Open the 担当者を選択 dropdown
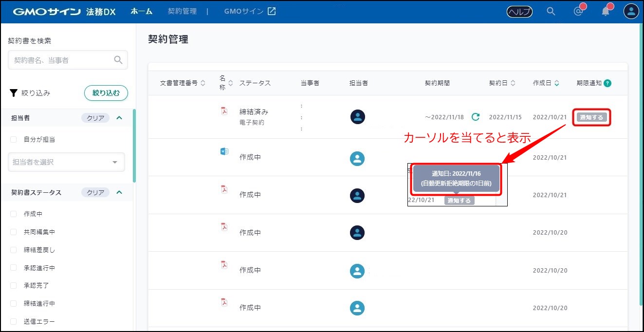Viewport: 644px width, 332px height. coord(66,162)
